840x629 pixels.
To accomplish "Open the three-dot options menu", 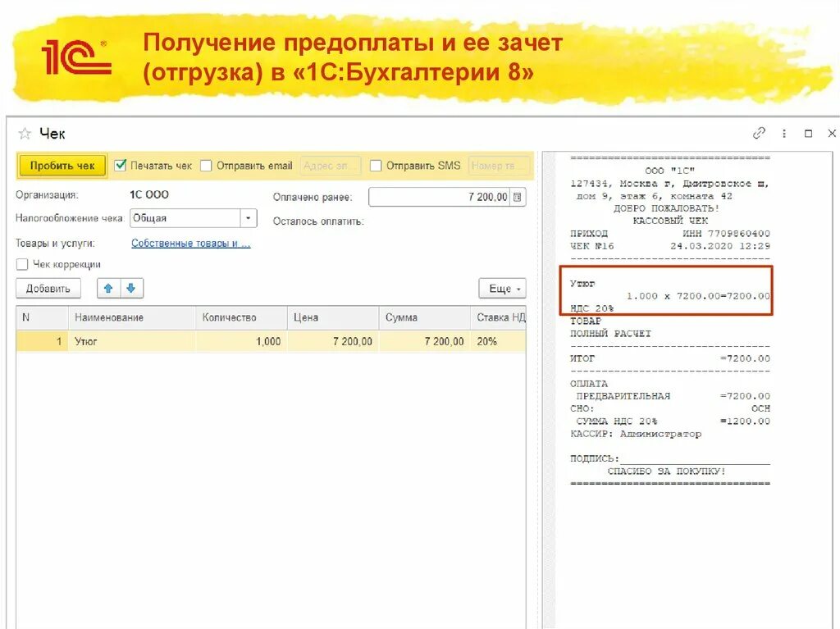I will coord(784,134).
